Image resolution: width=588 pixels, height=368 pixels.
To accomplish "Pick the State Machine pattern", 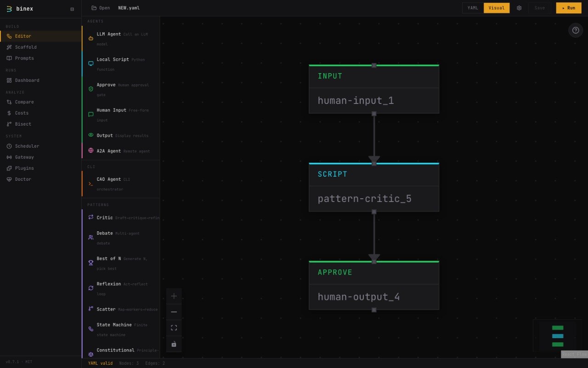I will coord(121,329).
